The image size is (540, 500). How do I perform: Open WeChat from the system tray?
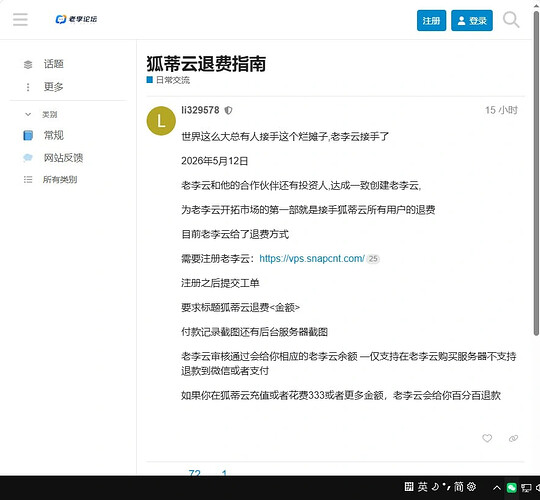coord(511,488)
